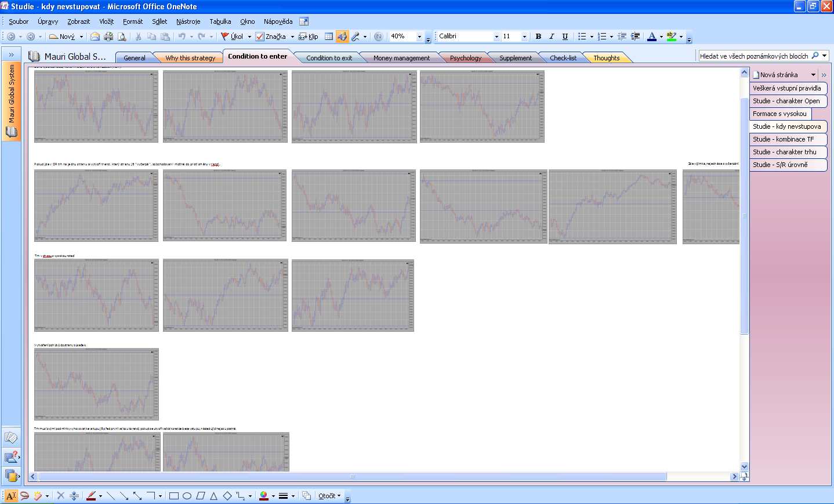Select the Triangle shape tool

click(214, 496)
